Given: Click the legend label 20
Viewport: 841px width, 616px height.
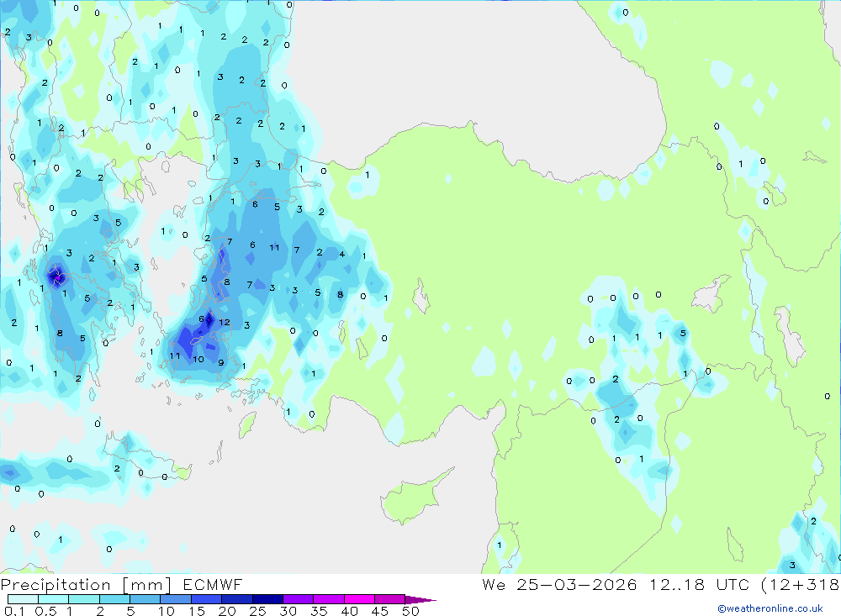Looking at the screenshot, I should point(227,611).
